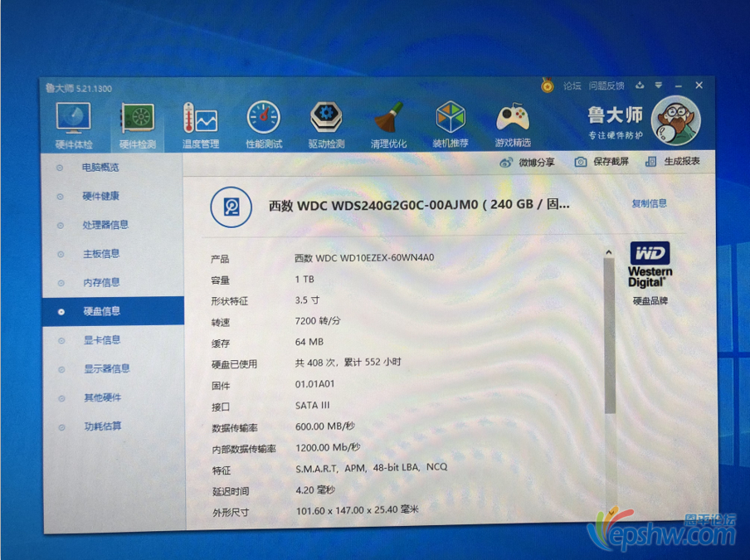The height and width of the screenshot is (560, 750).
Task: Click the speed value 7200 转/分
Action: (318, 321)
